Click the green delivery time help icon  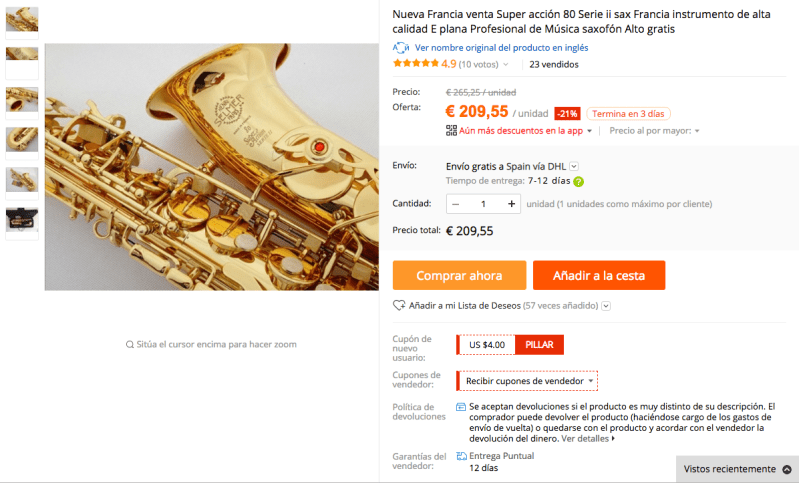click(579, 181)
